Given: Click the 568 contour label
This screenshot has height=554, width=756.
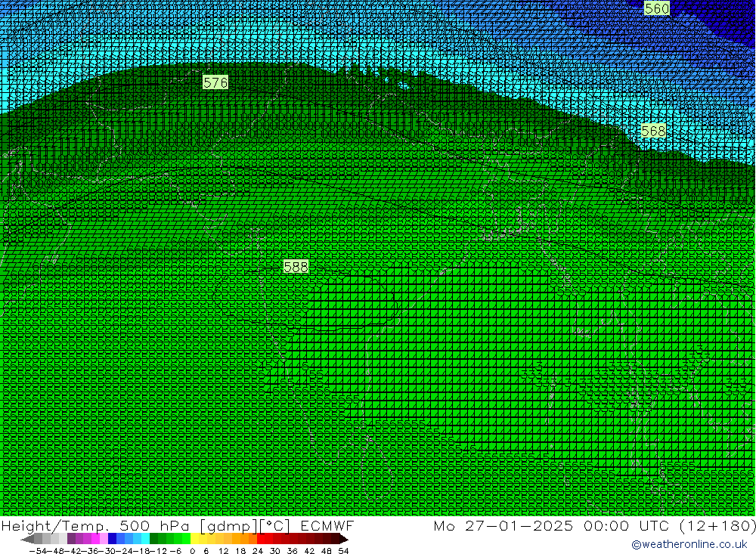Looking at the screenshot, I should click(x=653, y=132).
